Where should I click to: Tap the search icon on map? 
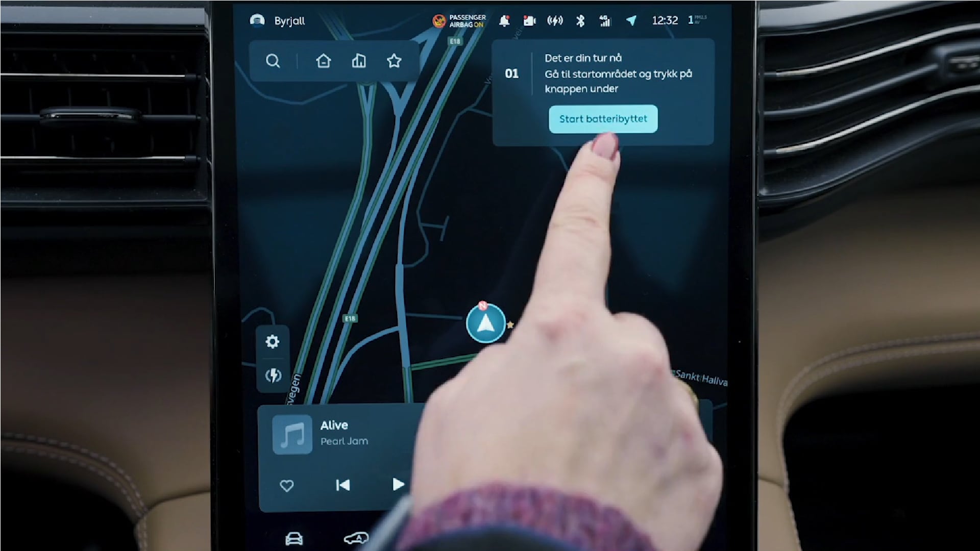(273, 61)
